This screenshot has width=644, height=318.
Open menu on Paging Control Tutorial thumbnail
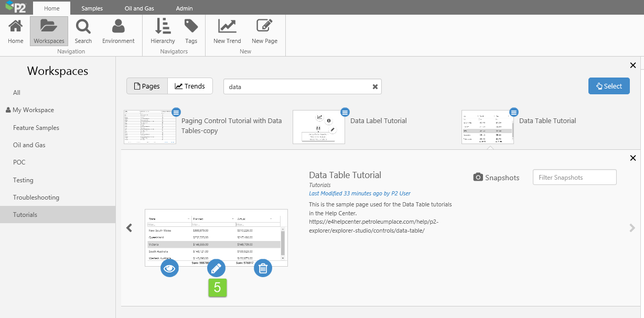coord(176,112)
